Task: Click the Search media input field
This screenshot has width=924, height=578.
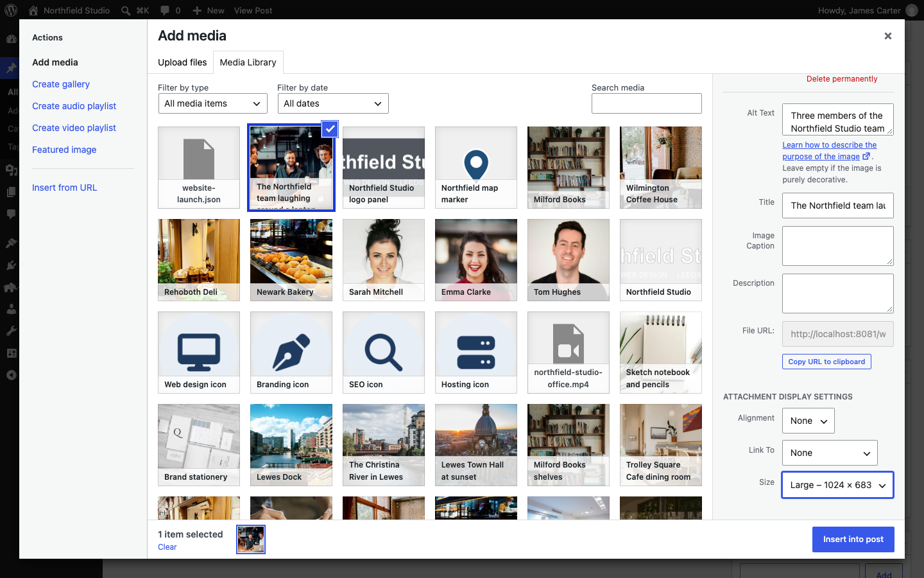Action: 647,103
